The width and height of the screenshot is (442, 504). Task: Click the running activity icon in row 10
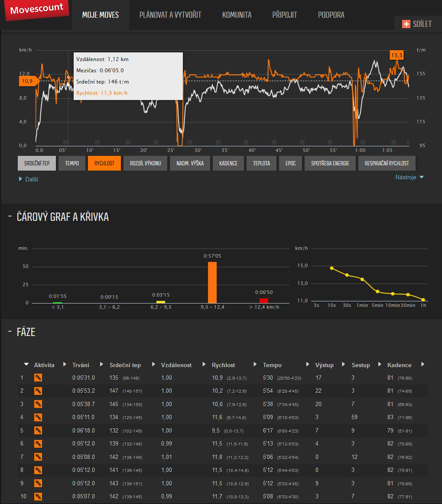(38, 497)
